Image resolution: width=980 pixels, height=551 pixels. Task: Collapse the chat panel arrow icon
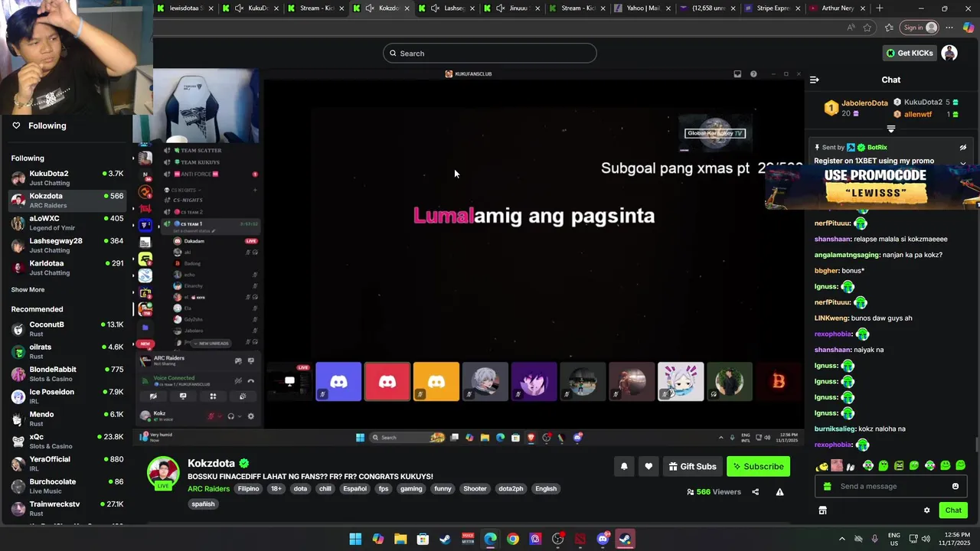[x=815, y=80]
